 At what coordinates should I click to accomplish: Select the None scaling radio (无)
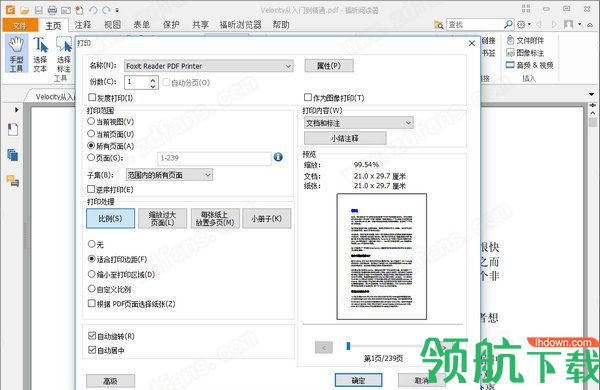[91, 244]
